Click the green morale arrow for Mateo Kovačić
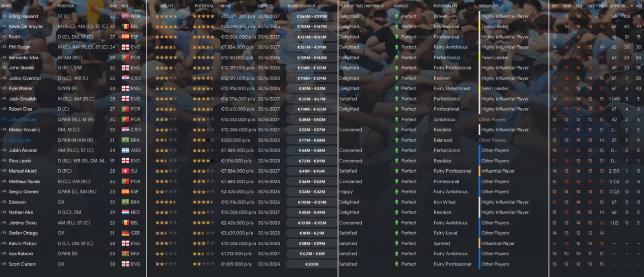Image resolution: width=644 pixels, height=277 pixels. click(396, 129)
